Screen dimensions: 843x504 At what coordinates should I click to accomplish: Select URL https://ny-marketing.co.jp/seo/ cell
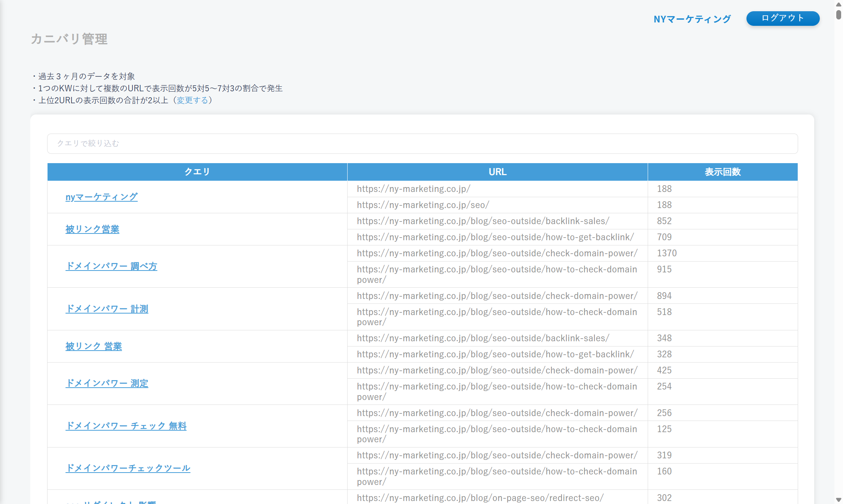coord(498,205)
